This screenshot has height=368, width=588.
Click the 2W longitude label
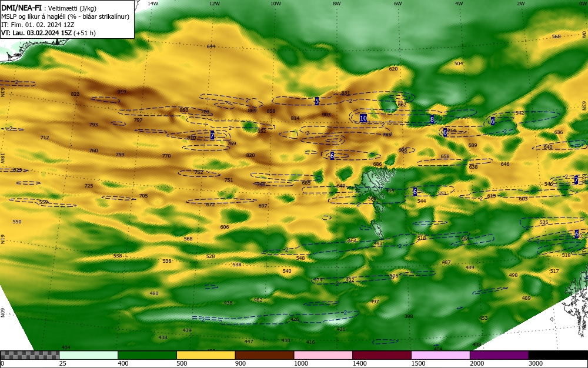pyautogui.click(x=520, y=4)
